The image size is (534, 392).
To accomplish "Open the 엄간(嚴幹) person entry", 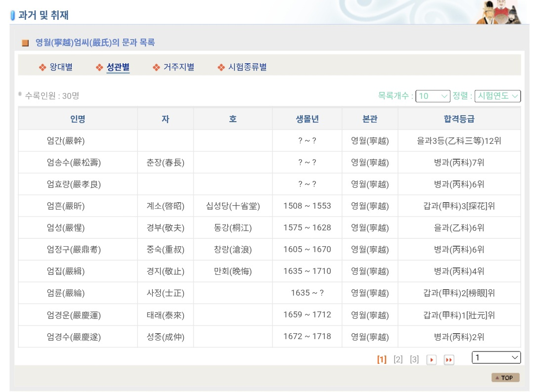I will 66,141.
